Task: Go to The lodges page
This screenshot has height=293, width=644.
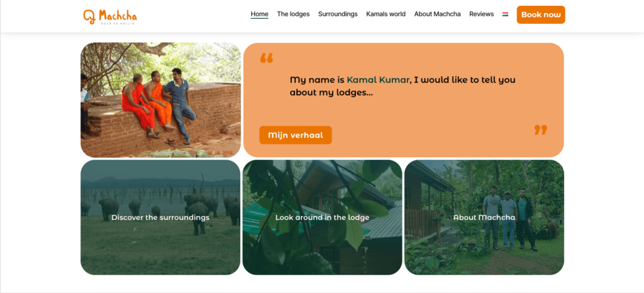Action: tap(293, 14)
